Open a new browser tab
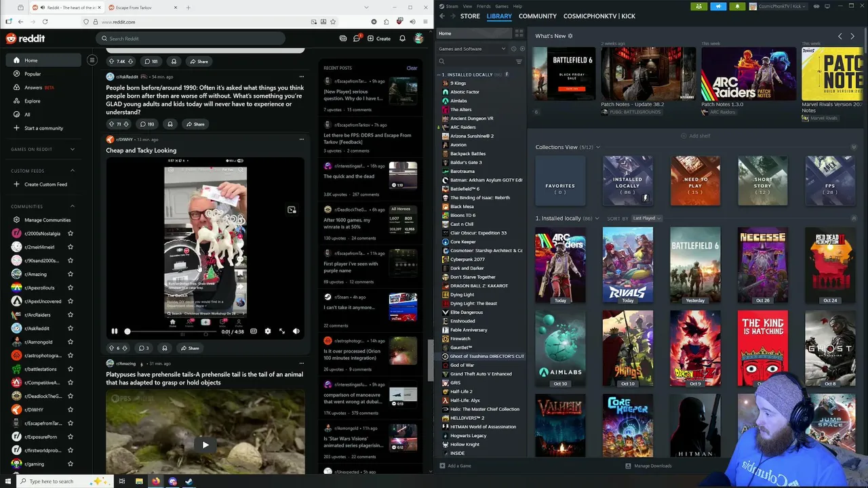Viewport: 868px width, 488px height. [188, 7]
